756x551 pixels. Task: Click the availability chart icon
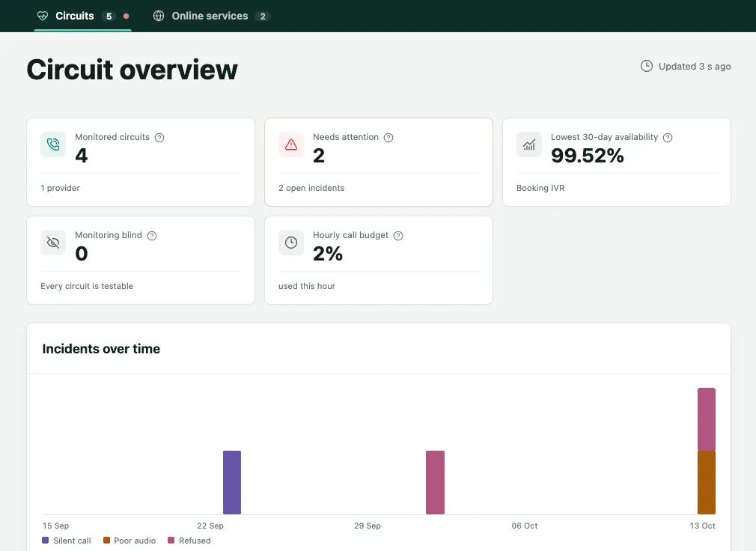click(x=529, y=144)
